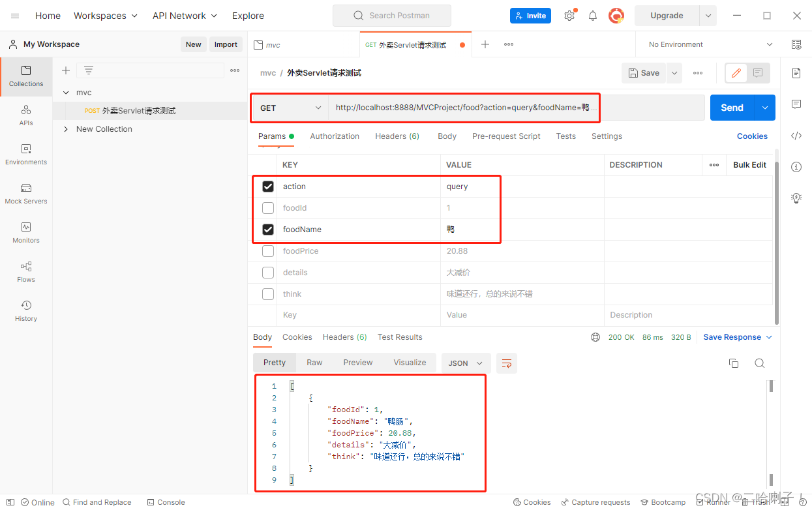Screen dimensions: 812x510
Task: Open the Workspaces dropdown menu
Action: click(x=106, y=16)
